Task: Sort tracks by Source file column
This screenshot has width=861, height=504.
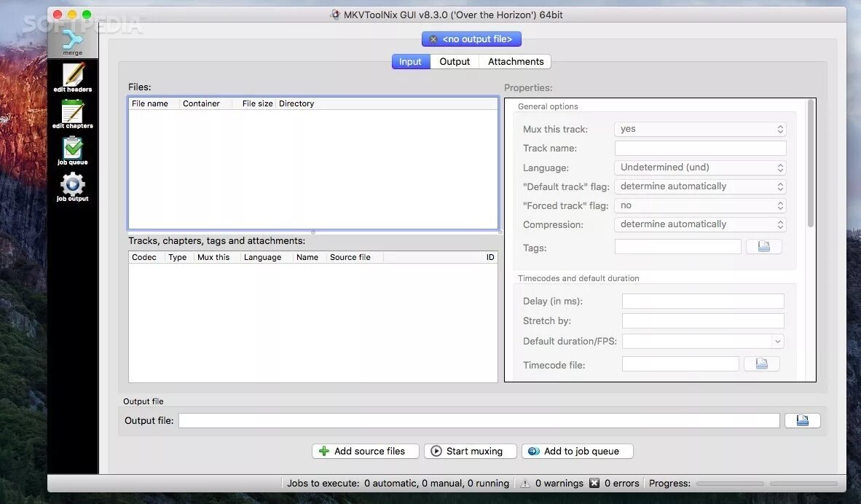Action: pos(354,258)
